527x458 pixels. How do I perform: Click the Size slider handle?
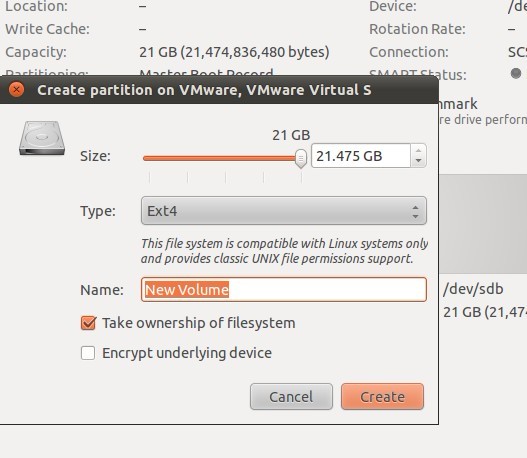301,158
